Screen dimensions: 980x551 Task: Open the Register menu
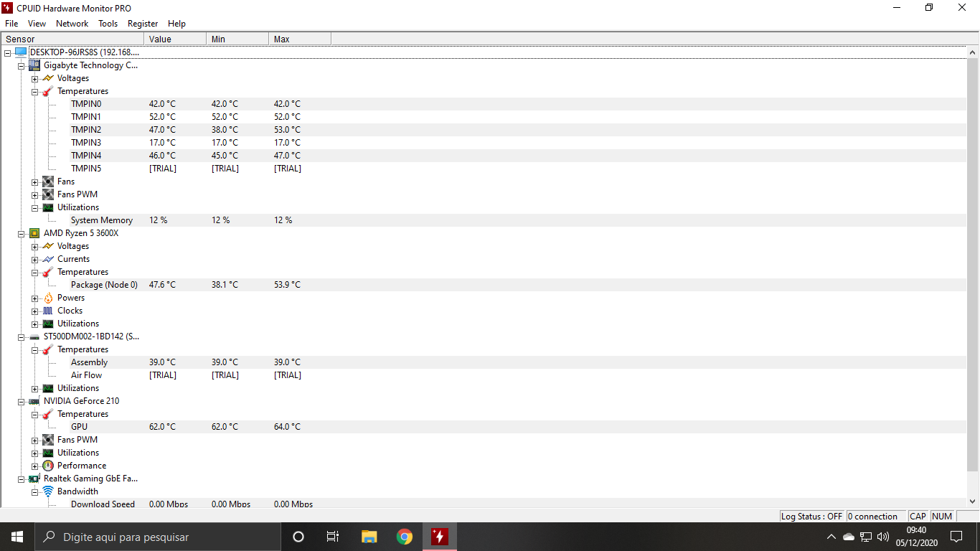click(x=143, y=23)
